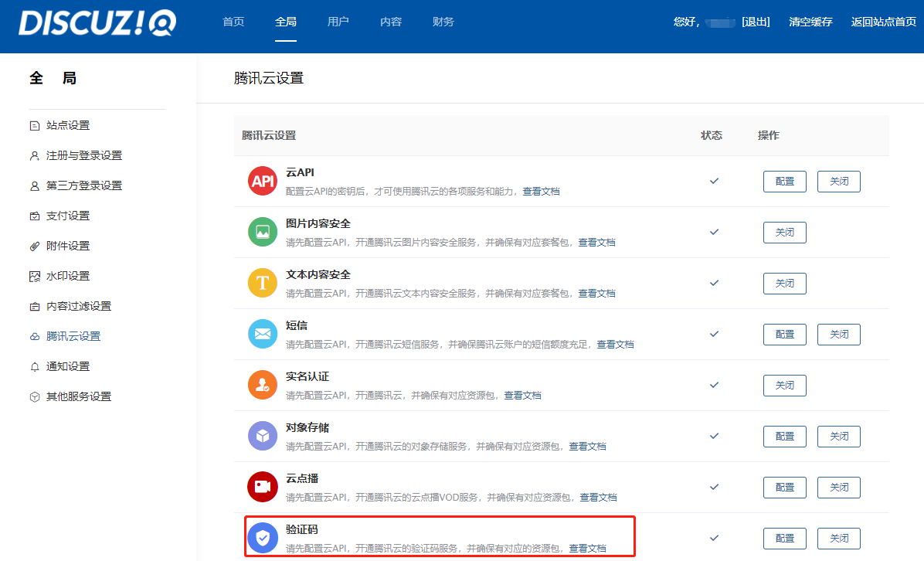This screenshot has height=561, width=924.
Task: Click 配置 button for 对象存储
Action: (785, 437)
